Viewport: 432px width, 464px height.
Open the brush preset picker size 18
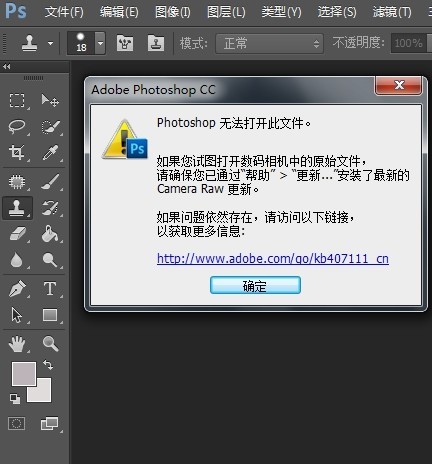click(86, 43)
